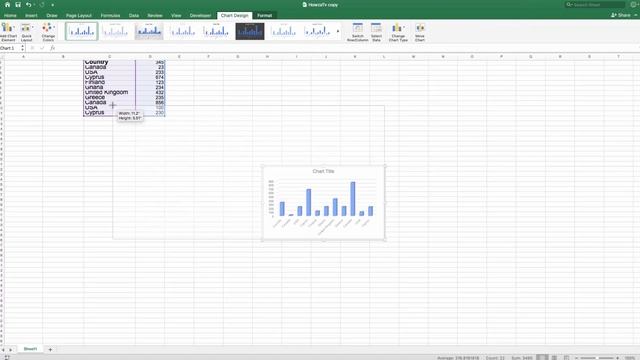Click the United Kingdom cell
The width and height of the screenshot is (640, 360).
pos(109,92)
